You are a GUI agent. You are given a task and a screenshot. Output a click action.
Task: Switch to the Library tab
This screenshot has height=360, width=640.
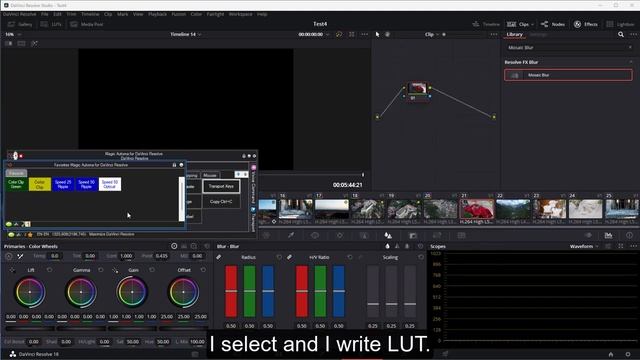click(514, 35)
